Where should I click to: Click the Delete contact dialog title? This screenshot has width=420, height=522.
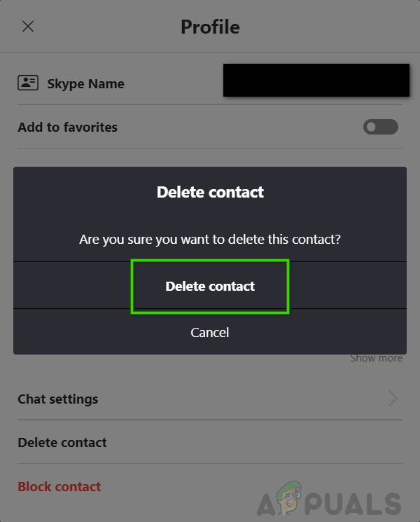coord(210,192)
